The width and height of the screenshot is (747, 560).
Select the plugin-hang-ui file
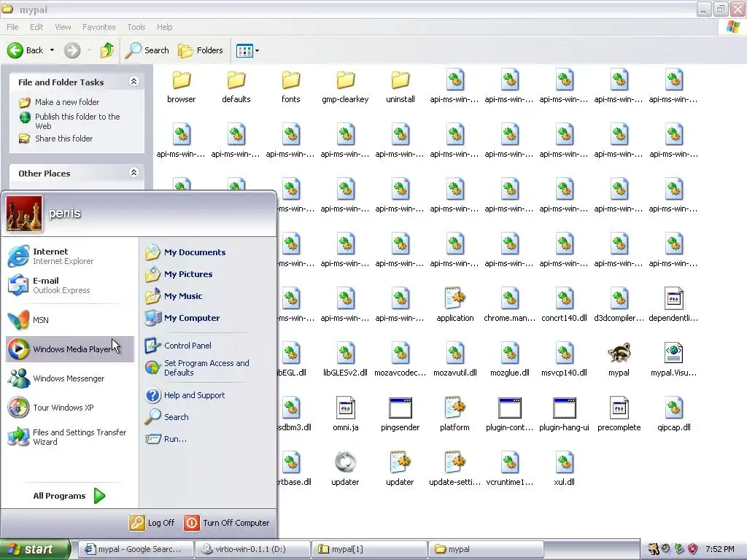pyautogui.click(x=564, y=415)
